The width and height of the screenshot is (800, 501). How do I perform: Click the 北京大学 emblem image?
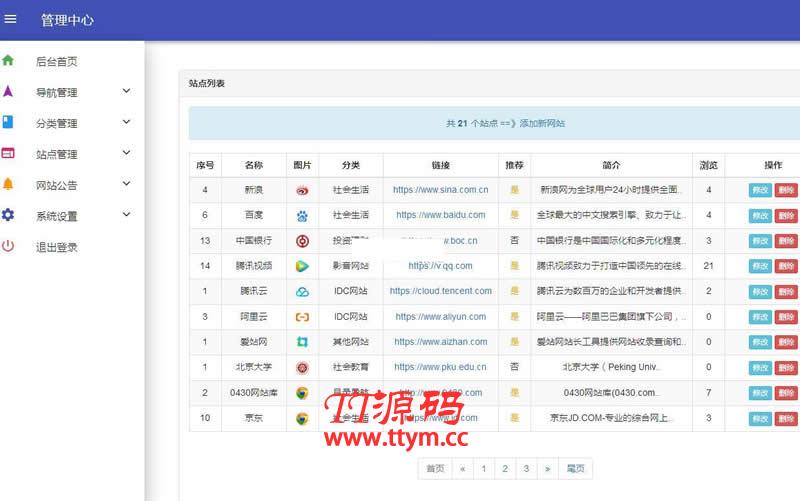click(302, 367)
